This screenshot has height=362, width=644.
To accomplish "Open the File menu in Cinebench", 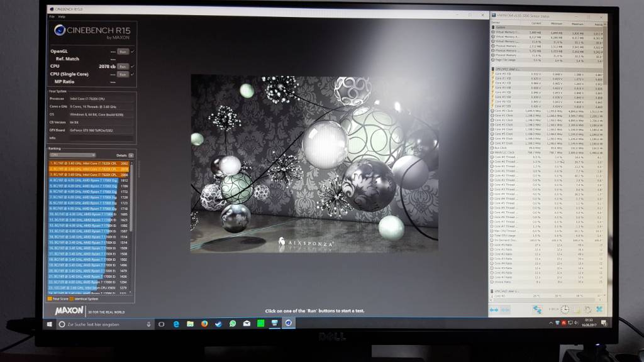I will click(52, 17).
